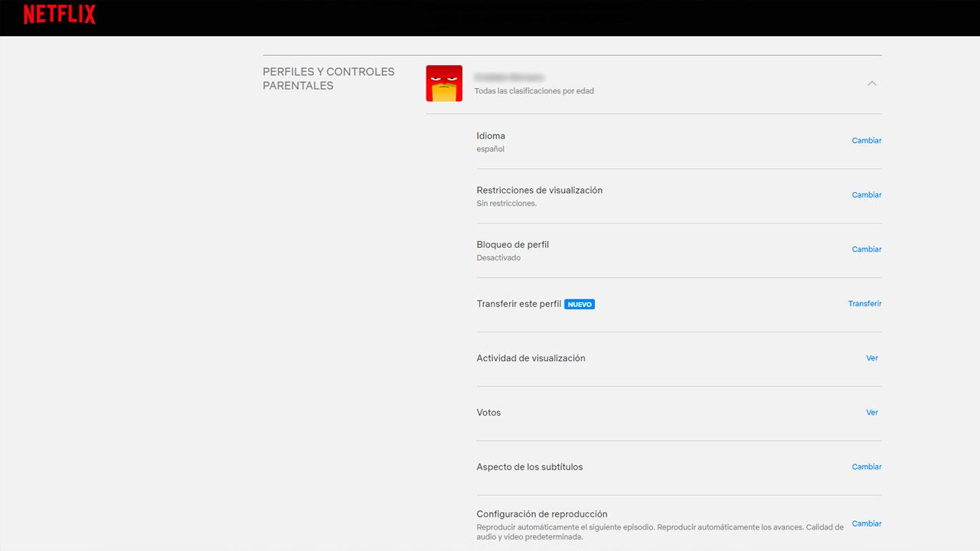980x551 pixels.
Task: Click the Netflix logo
Action: pyautogui.click(x=59, y=15)
